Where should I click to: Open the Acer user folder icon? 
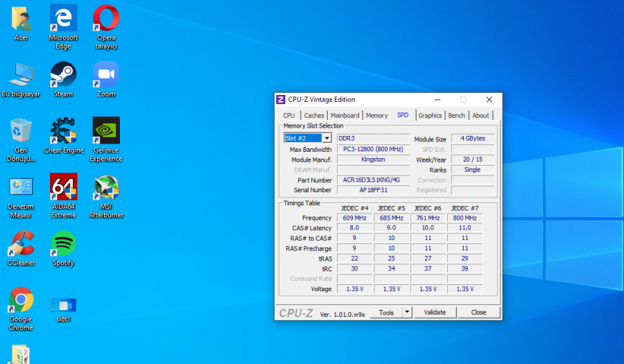[x=21, y=24]
